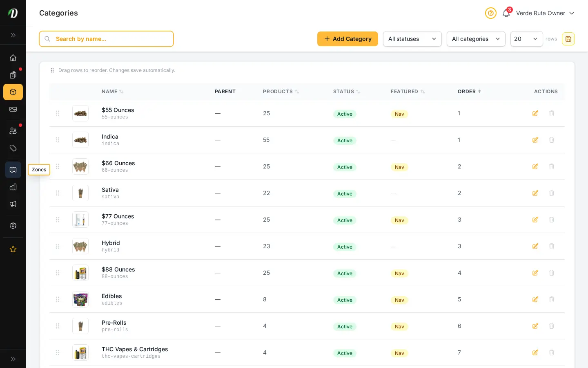588x368 pixels.
Task: Click the Add Category button
Action: coord(347,39)
